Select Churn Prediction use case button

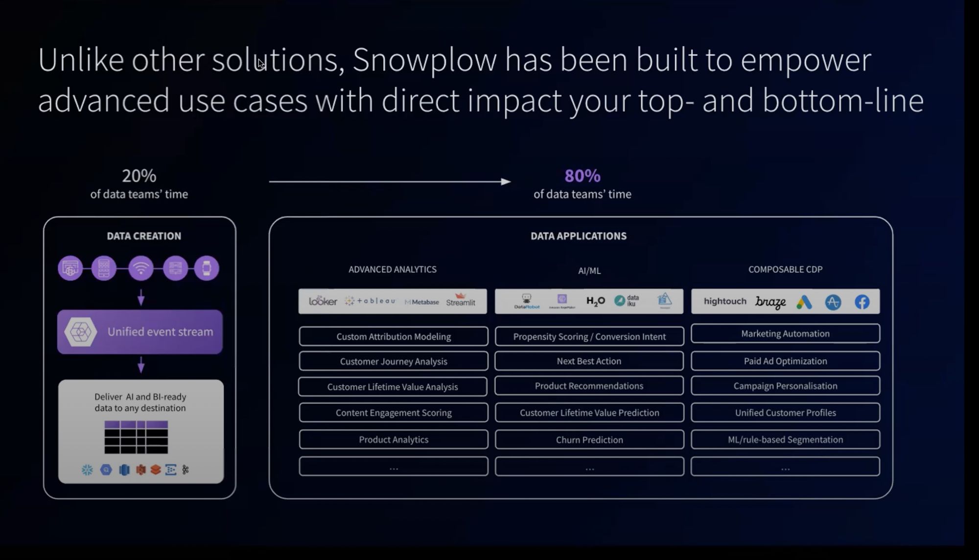[589, 439]
